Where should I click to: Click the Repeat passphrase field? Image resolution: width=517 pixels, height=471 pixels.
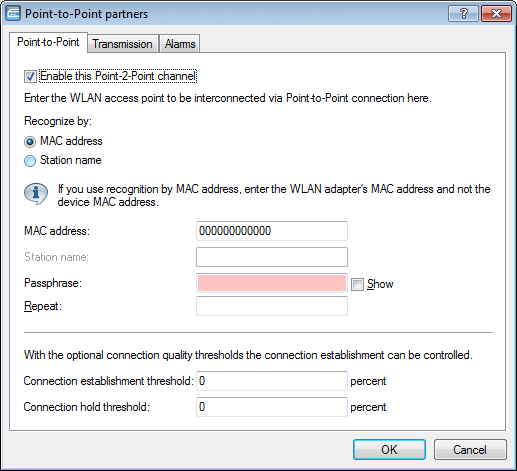[x=272, y=306]
